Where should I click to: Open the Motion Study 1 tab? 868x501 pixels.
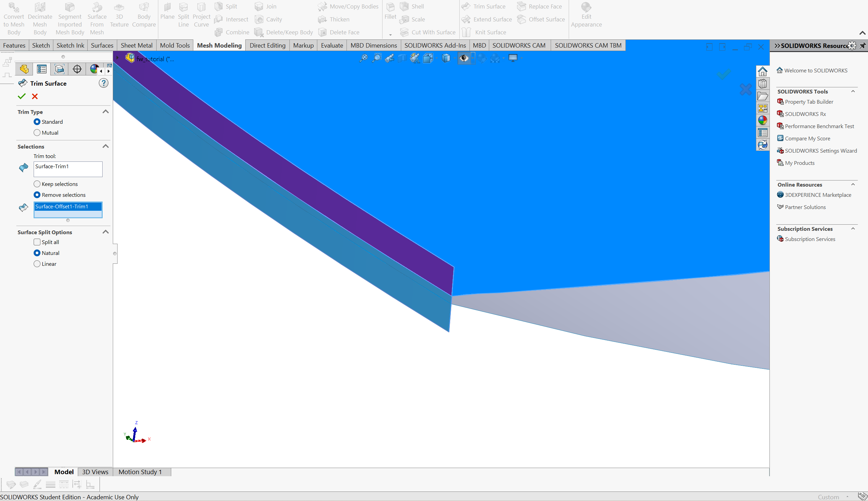[x=140, y=472]
